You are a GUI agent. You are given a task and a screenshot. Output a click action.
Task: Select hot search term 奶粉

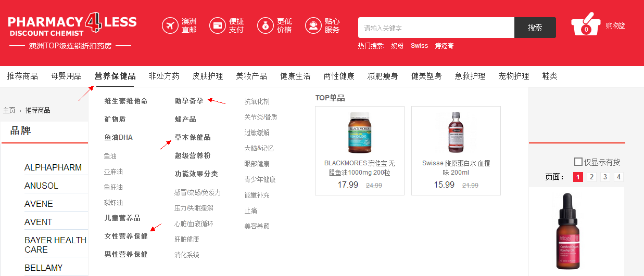(397, 46)
